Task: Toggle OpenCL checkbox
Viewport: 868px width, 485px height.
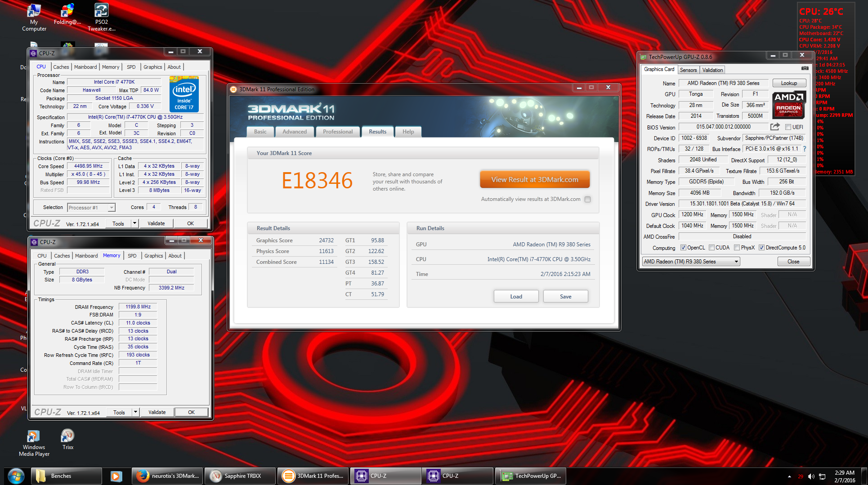Action: point(683,248)
